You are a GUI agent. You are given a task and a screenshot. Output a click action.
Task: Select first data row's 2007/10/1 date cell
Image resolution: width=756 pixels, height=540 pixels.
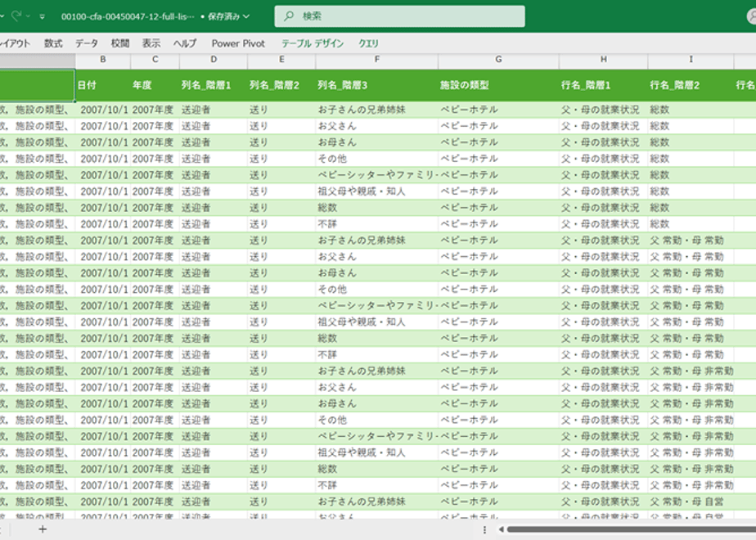point(103,110)
